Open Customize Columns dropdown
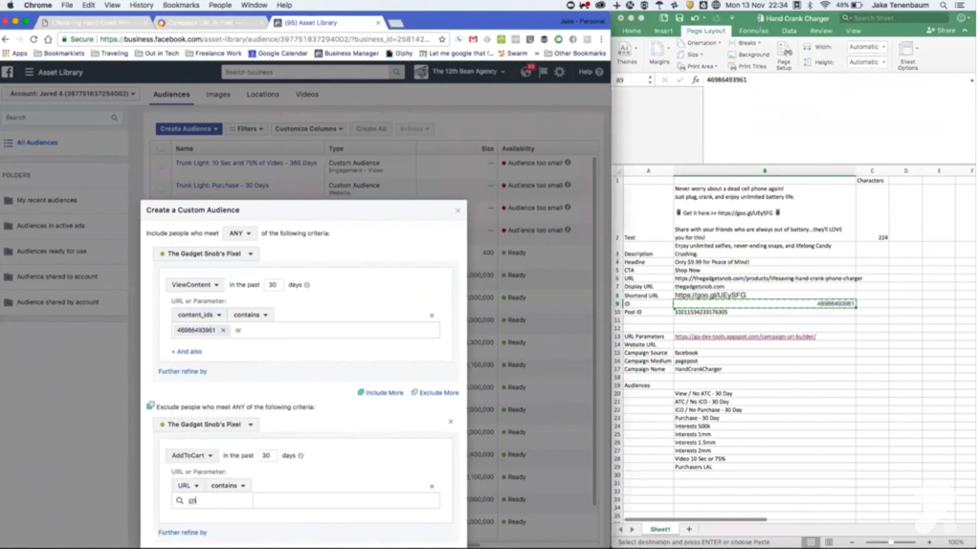This screenshot has width=980, height=549. click(309, 129)
